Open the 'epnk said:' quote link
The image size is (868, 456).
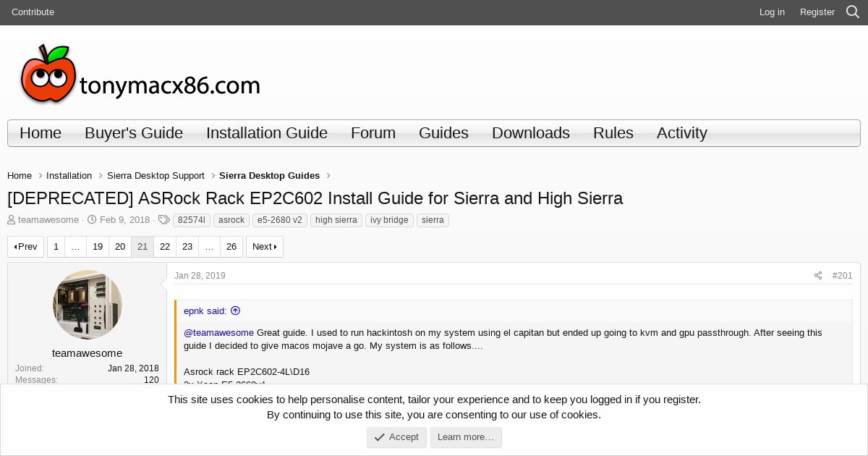pyautogui.click(x=205, y=311)
